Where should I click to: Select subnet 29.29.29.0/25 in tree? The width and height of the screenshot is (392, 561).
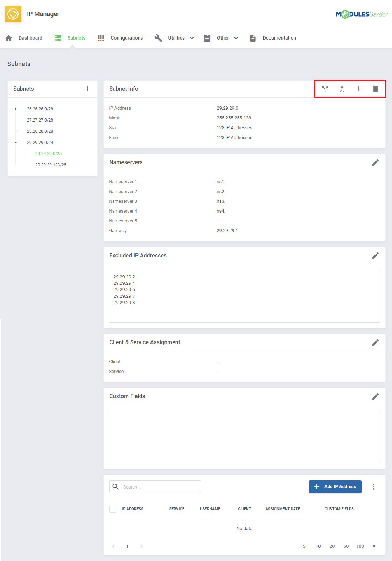[x=49, y=154]
